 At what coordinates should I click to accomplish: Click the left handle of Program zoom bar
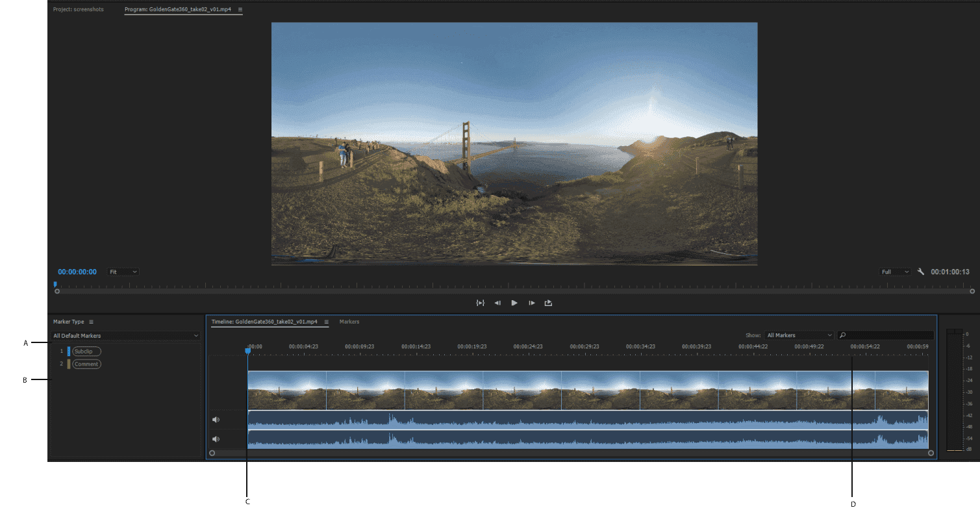coord(57,292)
